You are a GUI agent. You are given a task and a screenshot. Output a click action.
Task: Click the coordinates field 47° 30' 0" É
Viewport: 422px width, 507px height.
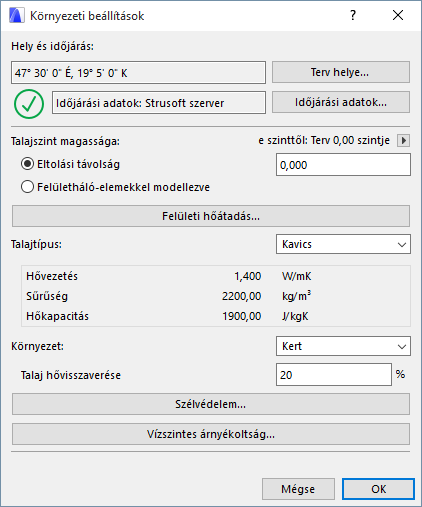coord(138,72)
